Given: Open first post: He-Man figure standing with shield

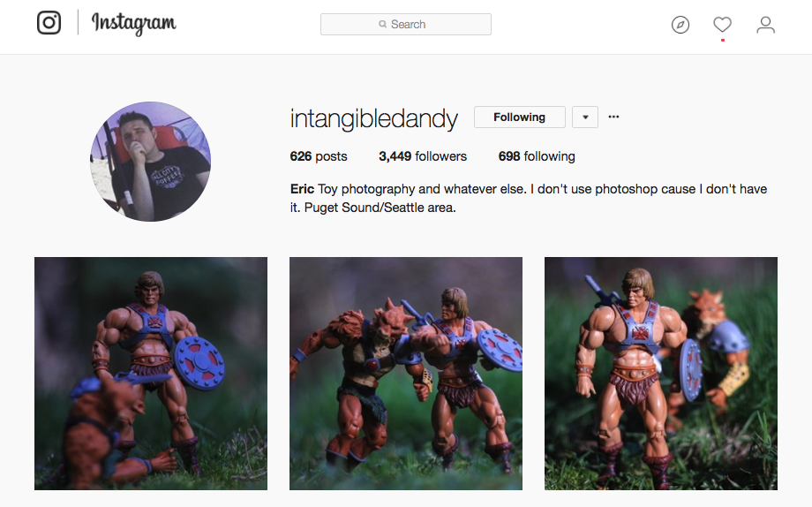Looking at the screenshot, I should click(x=151, y=374).
